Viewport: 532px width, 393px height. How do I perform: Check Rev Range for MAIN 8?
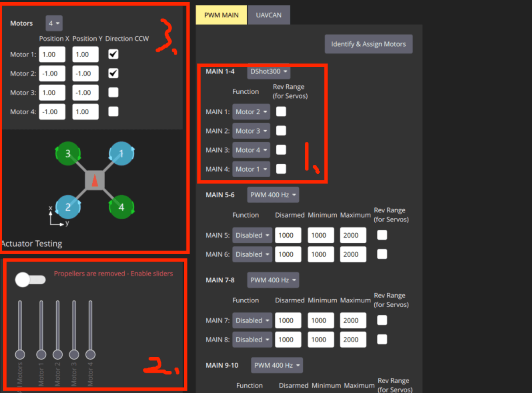point(382,339)
